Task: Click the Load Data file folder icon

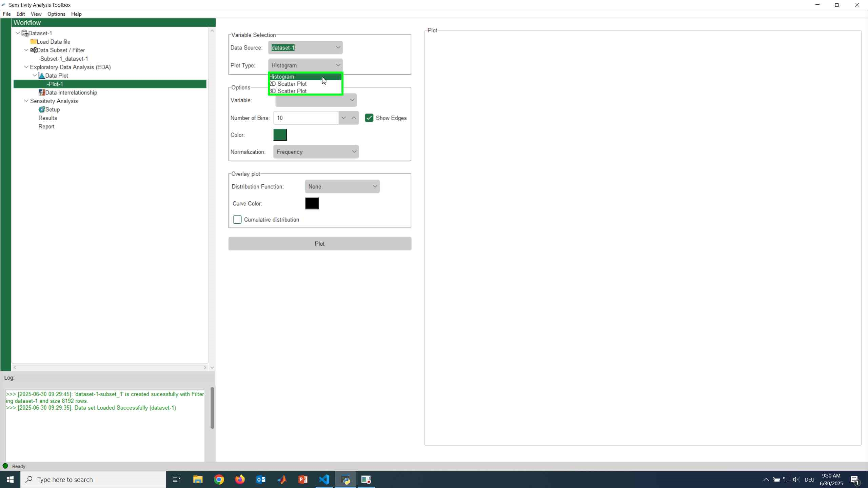Action: point(33,42)
